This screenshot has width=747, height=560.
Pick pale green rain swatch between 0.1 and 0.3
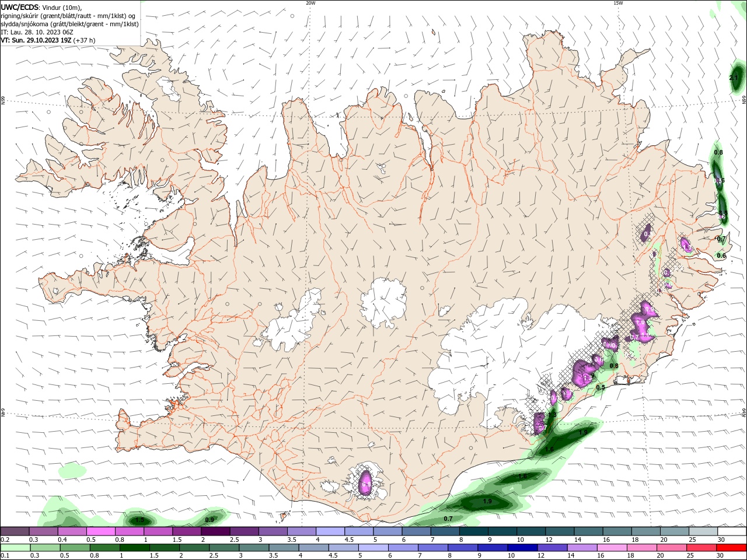[x=15, y=548]
